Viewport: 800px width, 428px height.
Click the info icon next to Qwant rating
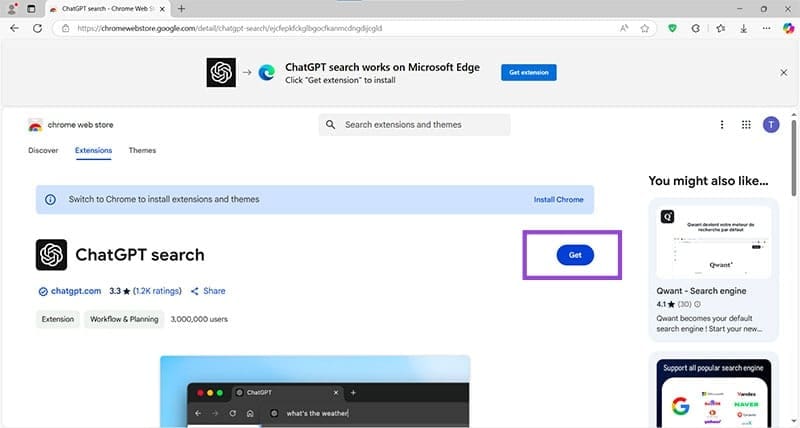[x=697, y=305]
